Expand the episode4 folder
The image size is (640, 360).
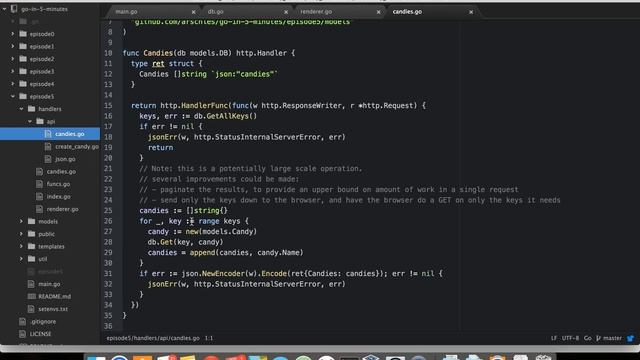tap(13, 84)
